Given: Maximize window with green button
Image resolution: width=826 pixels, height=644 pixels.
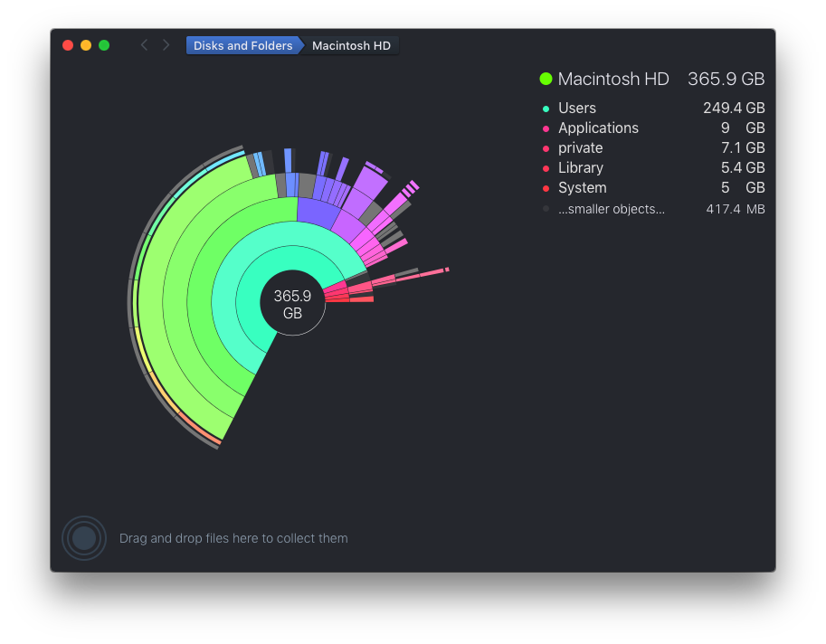Looking at the screenshot, I should (x=104, y=45).
